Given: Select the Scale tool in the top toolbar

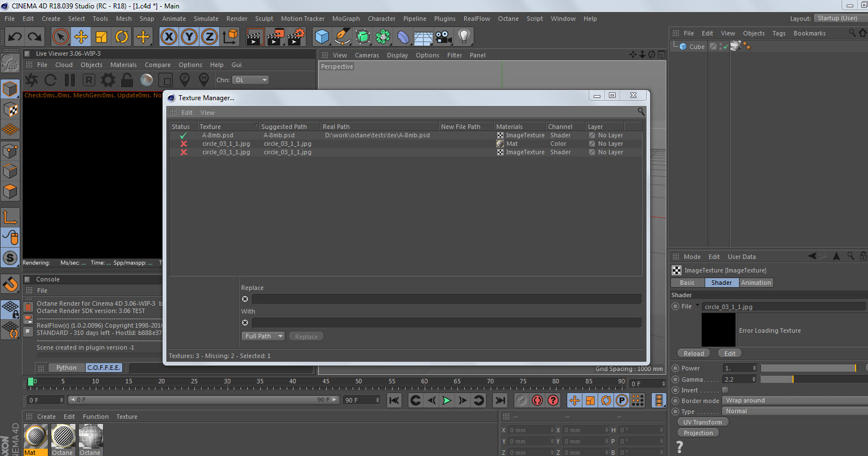Looking at the screenshot, I should (101, 37).
